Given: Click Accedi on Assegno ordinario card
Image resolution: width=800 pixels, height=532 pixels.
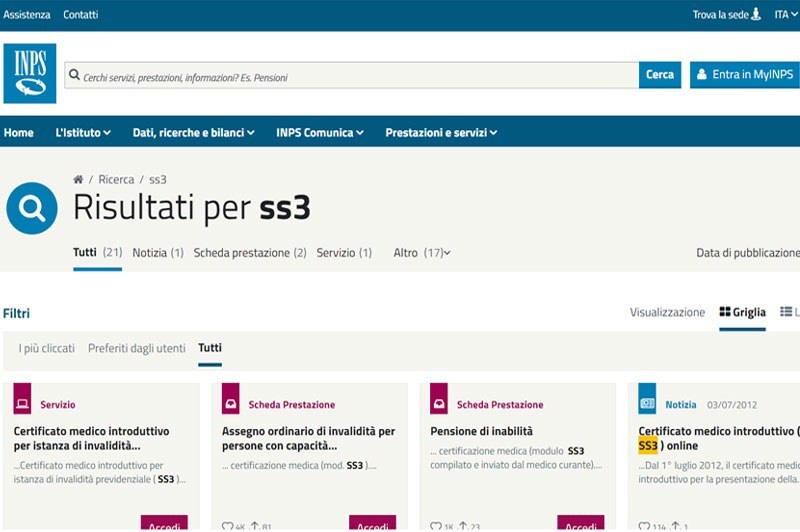Looking at the screenshot, I should coord(372,523).
